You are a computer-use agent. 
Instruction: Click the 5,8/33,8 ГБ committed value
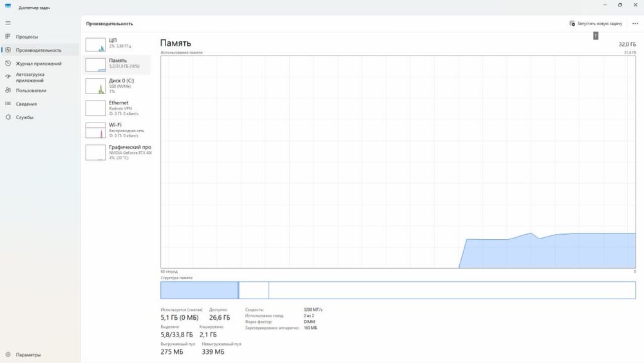click(x=176, y=335)
